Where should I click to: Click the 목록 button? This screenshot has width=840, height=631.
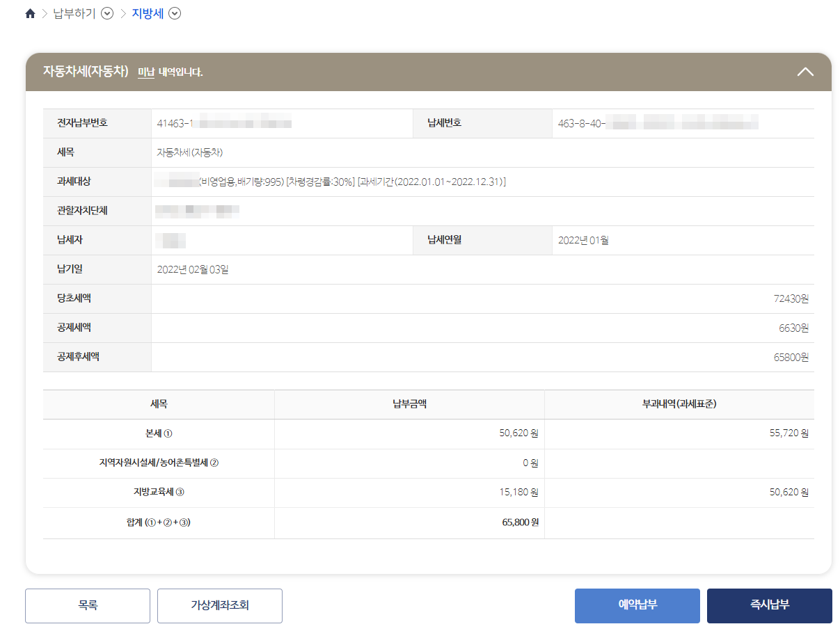88,605
